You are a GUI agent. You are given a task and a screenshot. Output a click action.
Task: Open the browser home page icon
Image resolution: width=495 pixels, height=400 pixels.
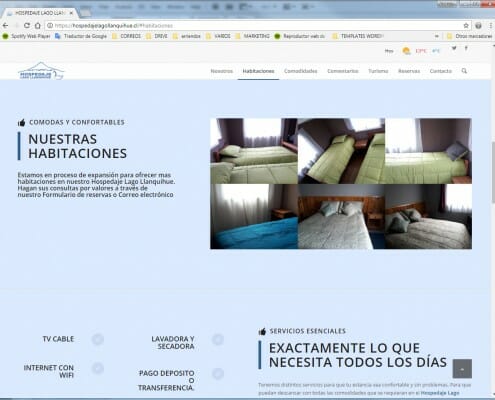pos(38,25)
